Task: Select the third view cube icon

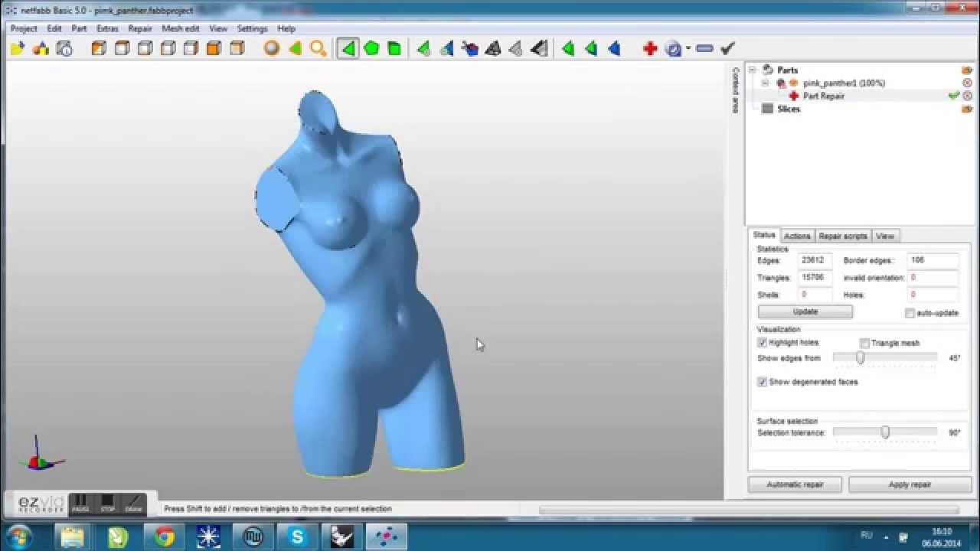Action: pos(145,49)
